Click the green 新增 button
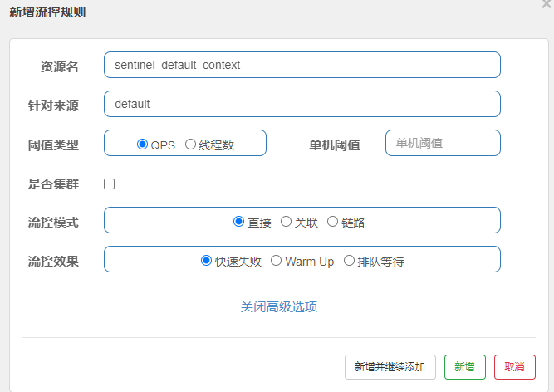The width and height of the screenshot is (554, 392). coord(465,367)
